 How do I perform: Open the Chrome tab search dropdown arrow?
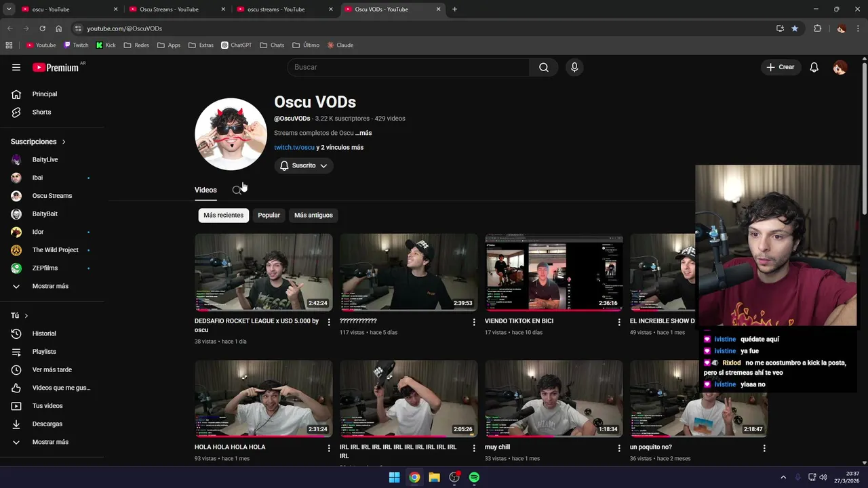[9, 9]
